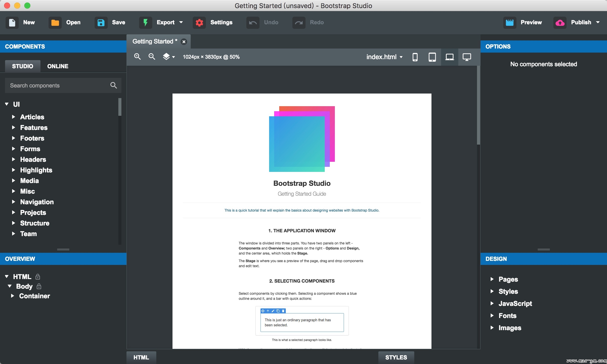Image resolution: width=607 pixels, height=364 pixels.
Task: Click the Publish cloud icon
Action: pyautogui.click(x=560, y=22)
